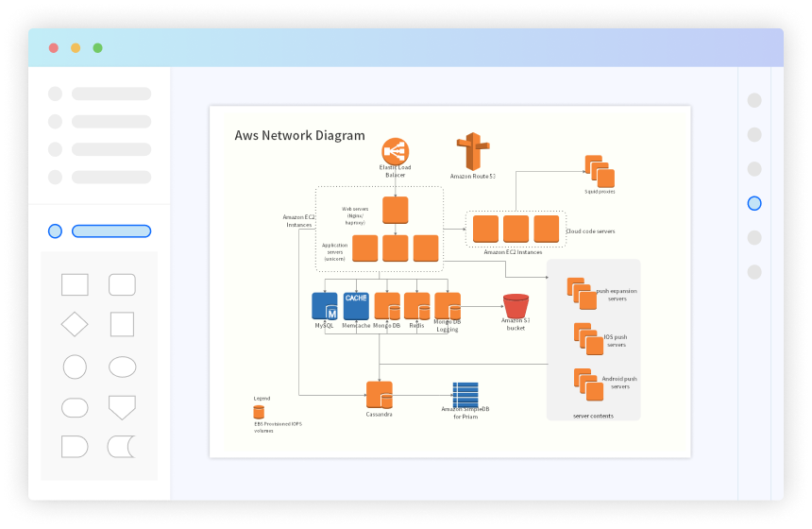Select the Redis icon
The height and width of the screenshot is (529, 812).
(x=417, y=306)
